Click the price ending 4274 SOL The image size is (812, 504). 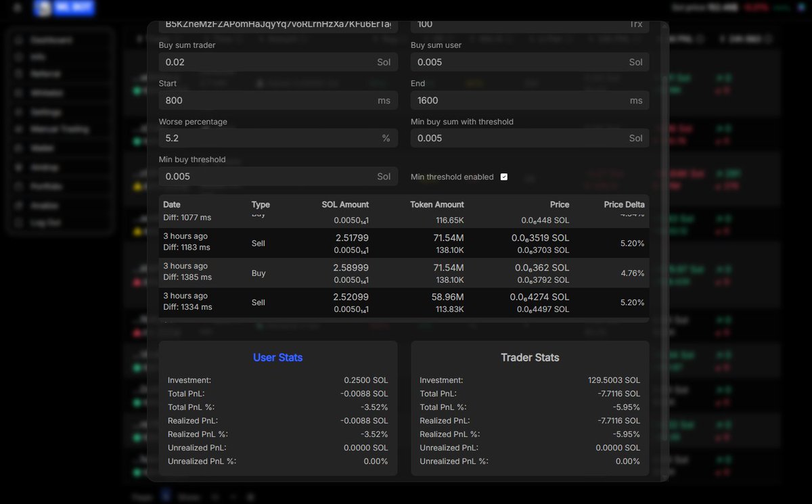tap(540, 297)
